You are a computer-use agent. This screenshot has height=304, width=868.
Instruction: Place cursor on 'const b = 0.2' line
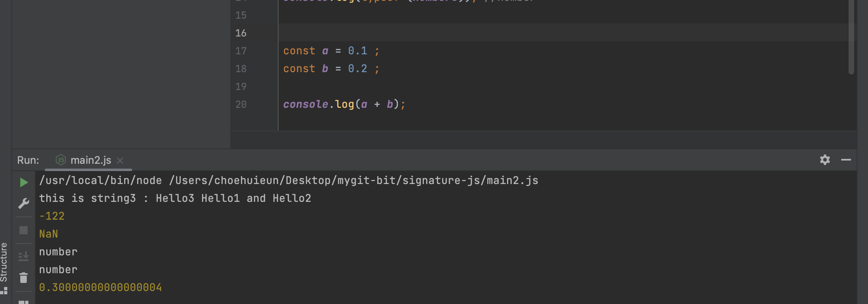[331, 69]
